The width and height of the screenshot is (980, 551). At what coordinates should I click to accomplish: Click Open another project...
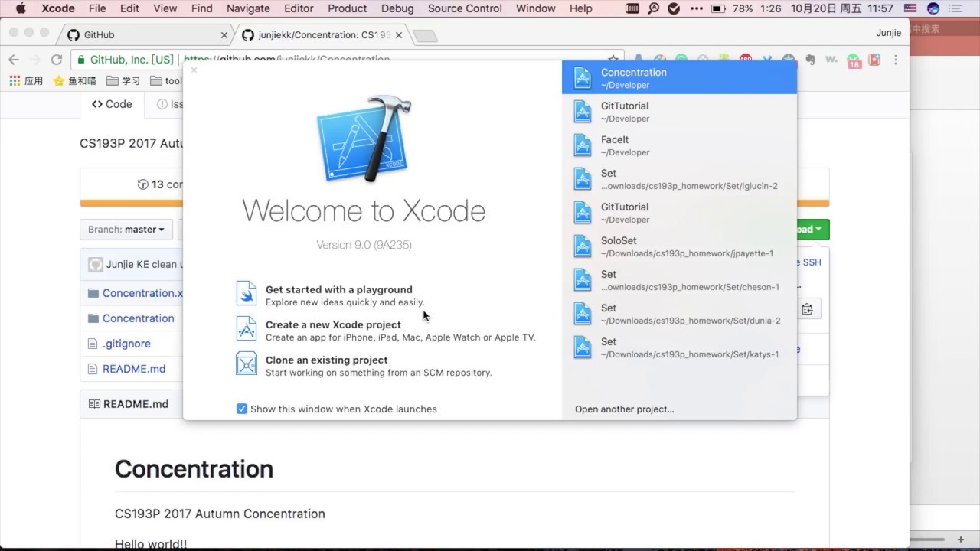[x=624, y=409]
